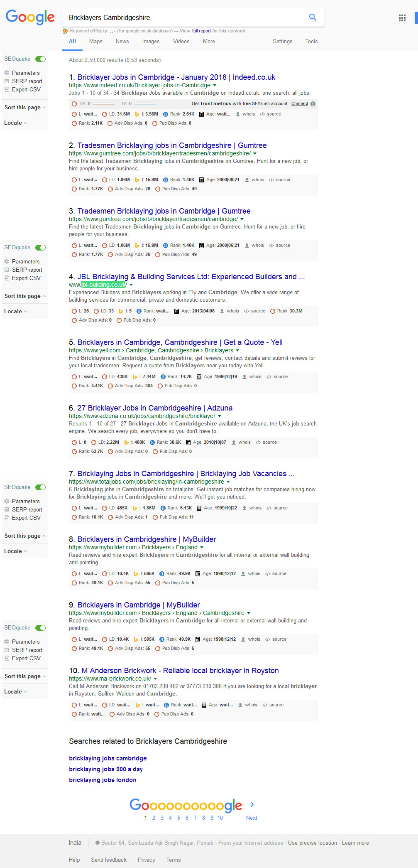This screenshot has width=418, height=868.
Task: Click Send feedback in footer
Action: point(109,860)
